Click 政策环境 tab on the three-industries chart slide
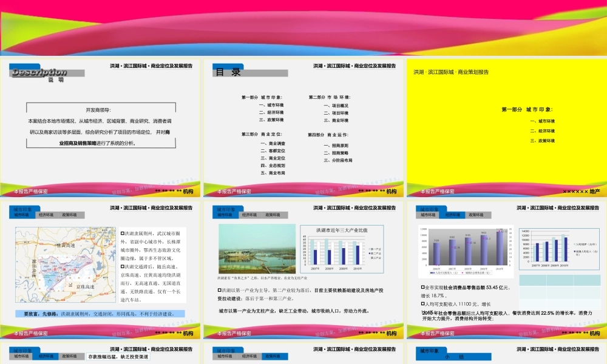 point(273,215)
